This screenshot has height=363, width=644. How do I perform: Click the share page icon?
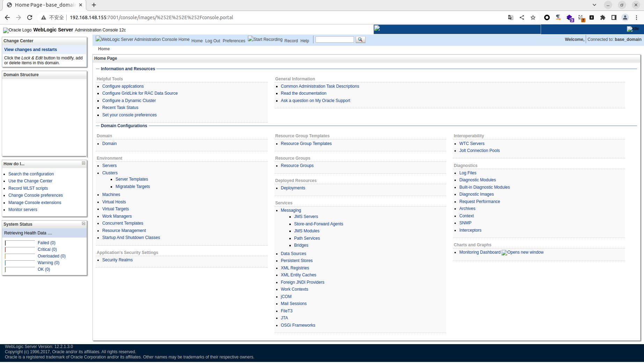click(x=522, y=17)
